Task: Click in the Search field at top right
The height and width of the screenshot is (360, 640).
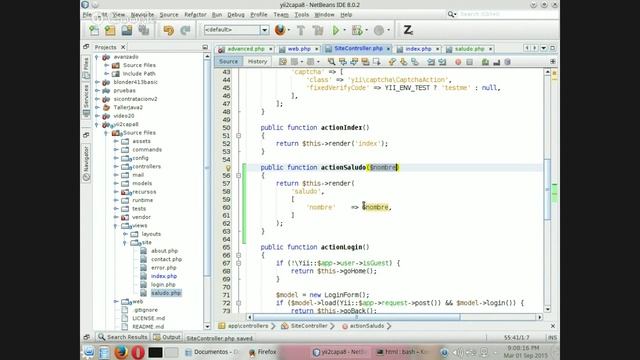Action: [x=507, y=14]
